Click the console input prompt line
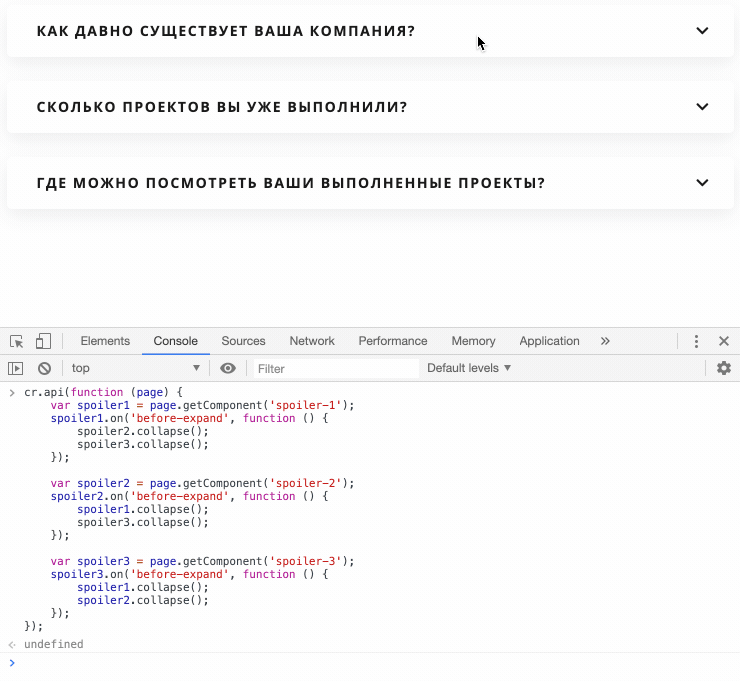740x681 pixels. coord(370,663)
